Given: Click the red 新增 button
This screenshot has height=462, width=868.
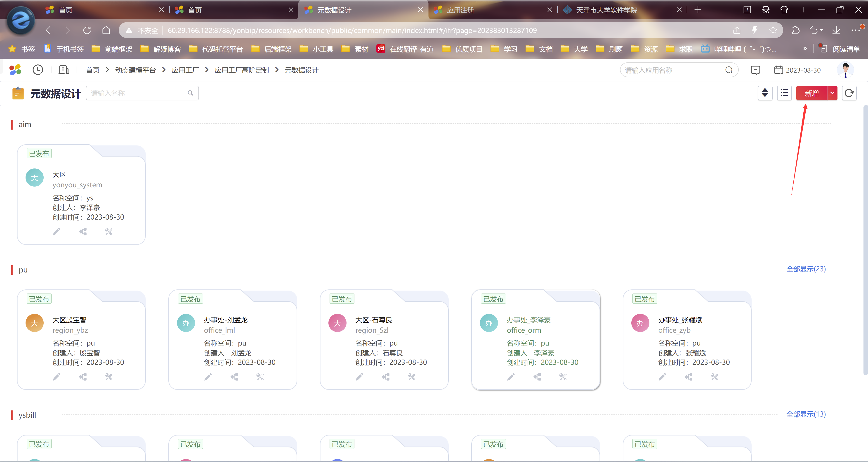Looking at the screenshot, I should (811, 93).
